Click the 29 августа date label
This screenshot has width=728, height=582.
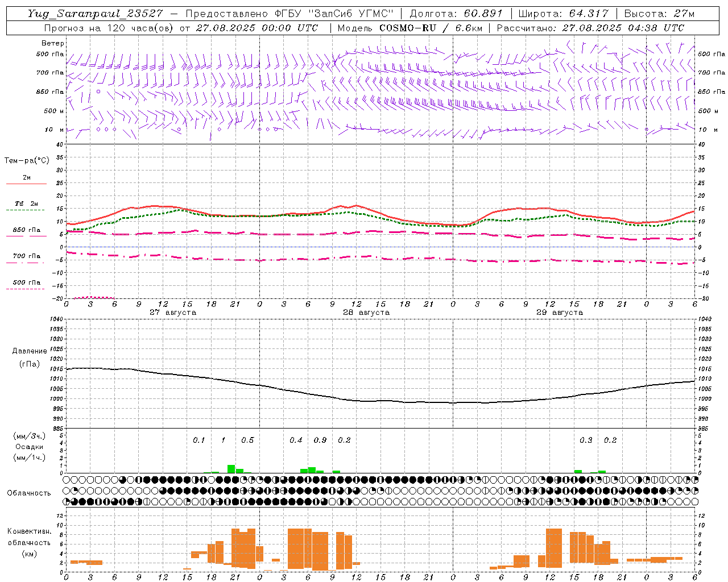click(x=560, y=313)
